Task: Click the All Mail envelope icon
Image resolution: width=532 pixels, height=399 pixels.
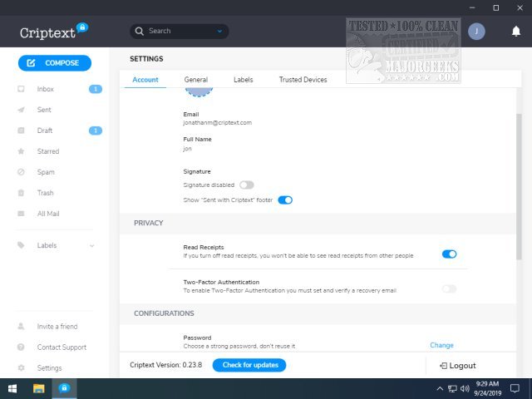Action: click(21, 214)
